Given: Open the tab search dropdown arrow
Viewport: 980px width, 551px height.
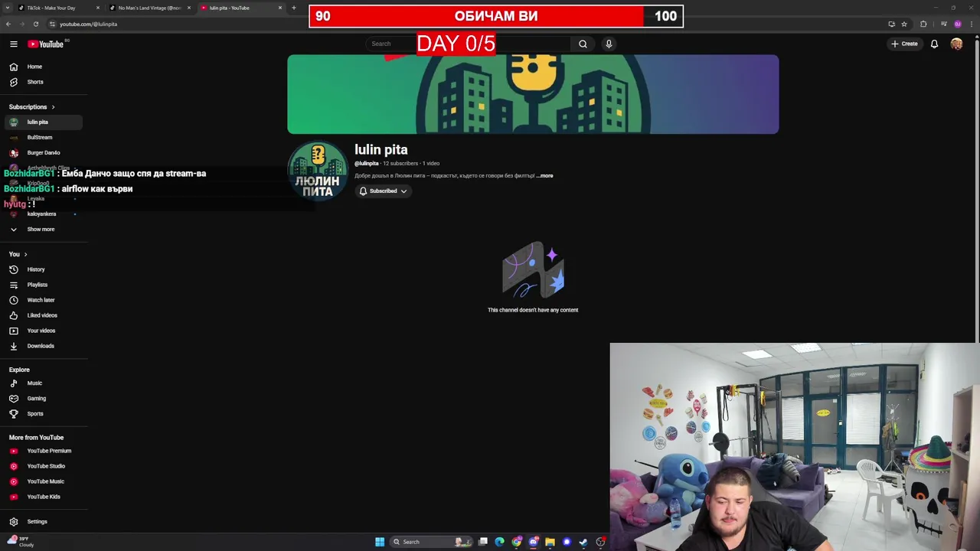Looking at the screenshot, I should [x=8, y=8].
